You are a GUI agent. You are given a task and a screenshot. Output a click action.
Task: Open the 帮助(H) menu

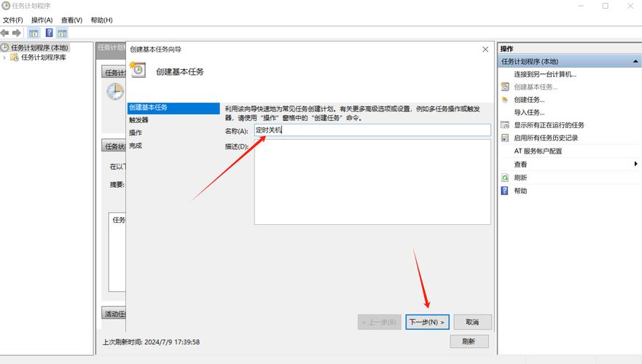[101, 20]
